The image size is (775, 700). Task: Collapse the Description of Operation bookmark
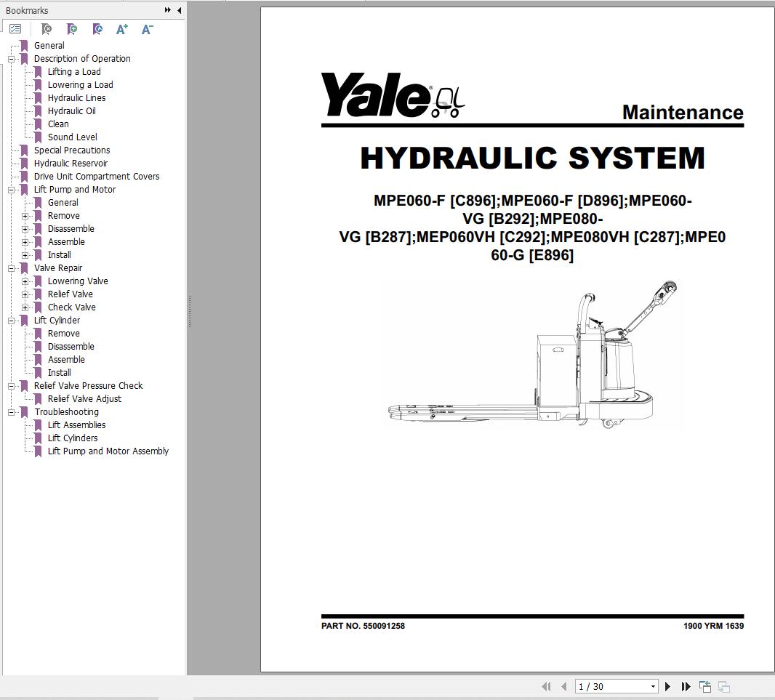tap(11, 59)
